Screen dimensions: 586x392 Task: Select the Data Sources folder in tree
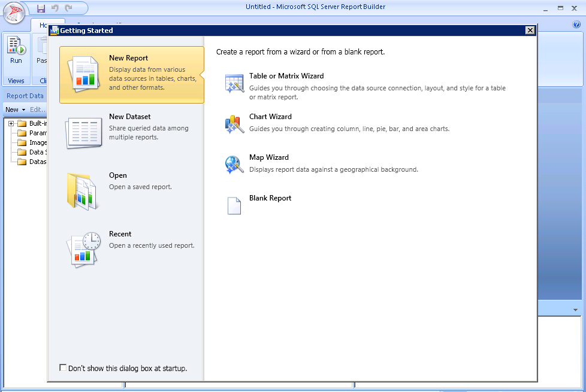coord(32,152)
